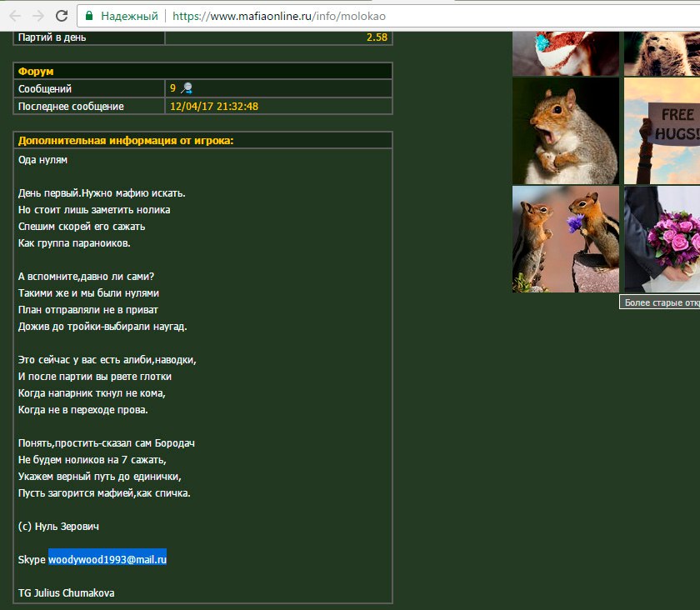Click the browser back arrow

coord(15,16)
